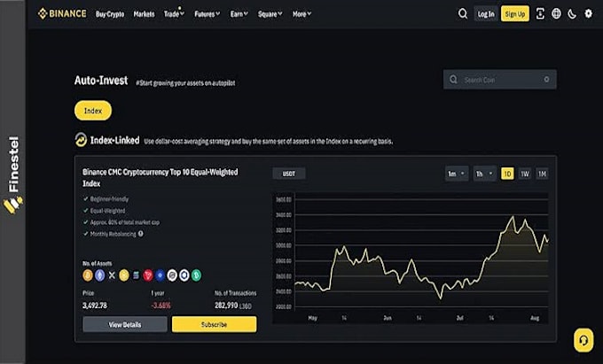Click the Monthly Rebalancing info icon
603x364 pixels.
pos(141,234)
